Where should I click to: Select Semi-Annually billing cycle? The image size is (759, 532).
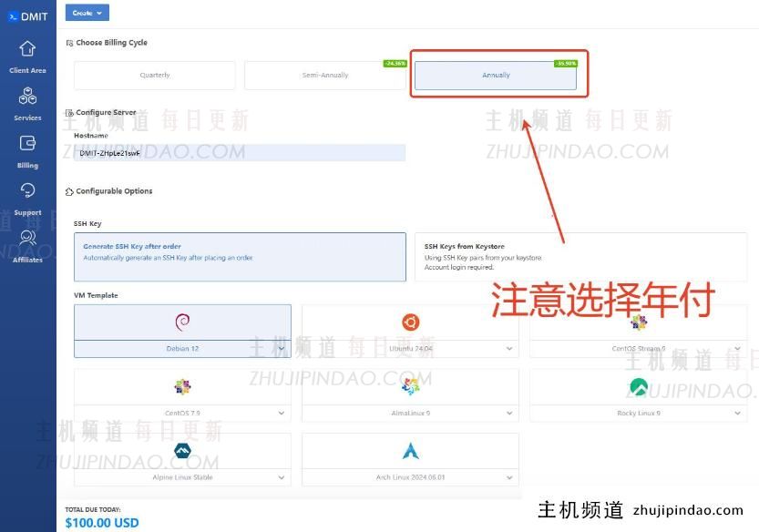pos(325,75)
